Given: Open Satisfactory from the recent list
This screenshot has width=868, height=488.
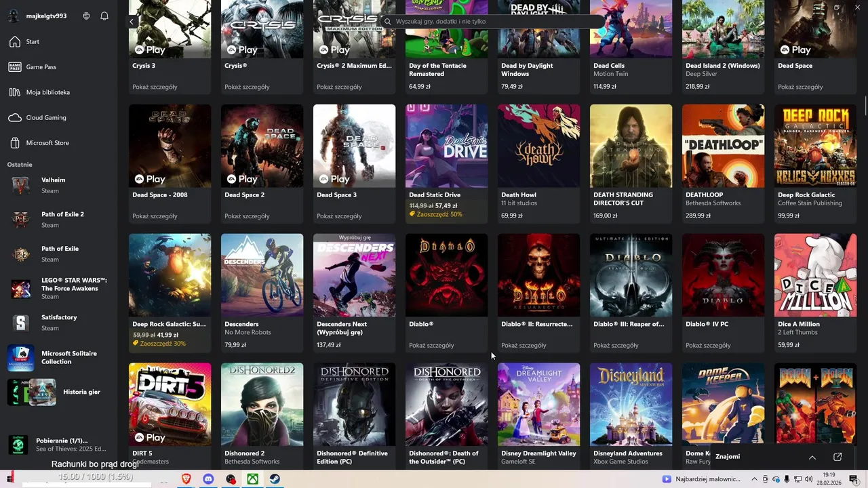Looking at the screenshot, I should 58,323.
